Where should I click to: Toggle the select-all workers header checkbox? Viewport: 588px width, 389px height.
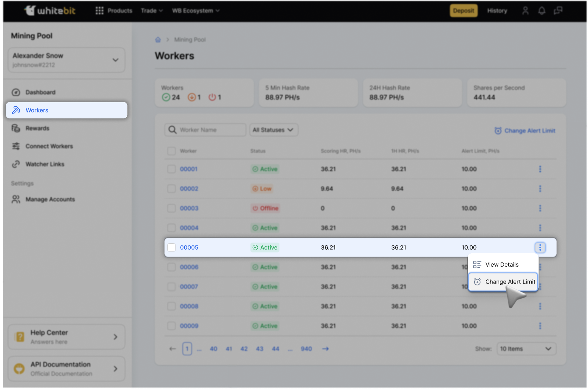pos(171,151)
